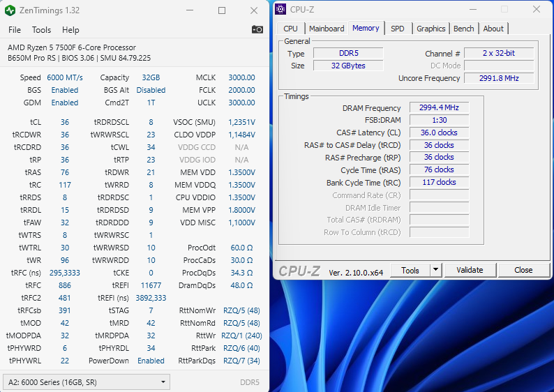The height and width of the screenshot is (392, 554).
Task: Click the 6000 MT/s speed value
Action: 65,77
